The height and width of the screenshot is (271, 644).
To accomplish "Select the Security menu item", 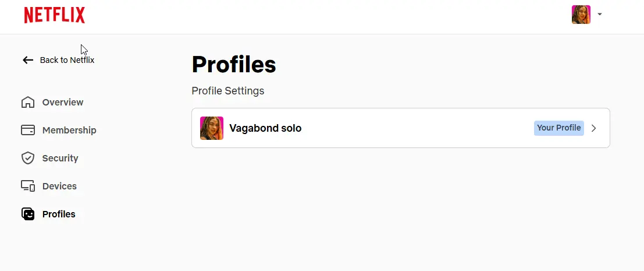I will pos(61,158).
